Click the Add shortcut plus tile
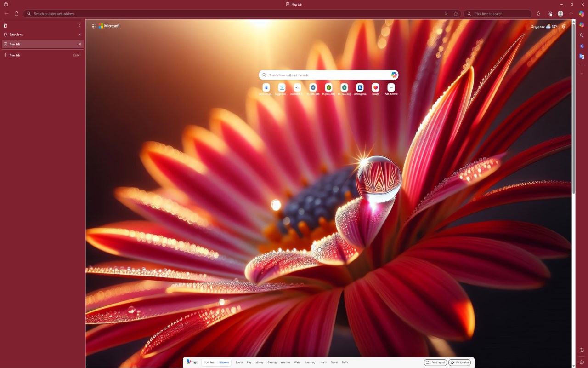This screenshot has width=588, height=368. (391, 89)
